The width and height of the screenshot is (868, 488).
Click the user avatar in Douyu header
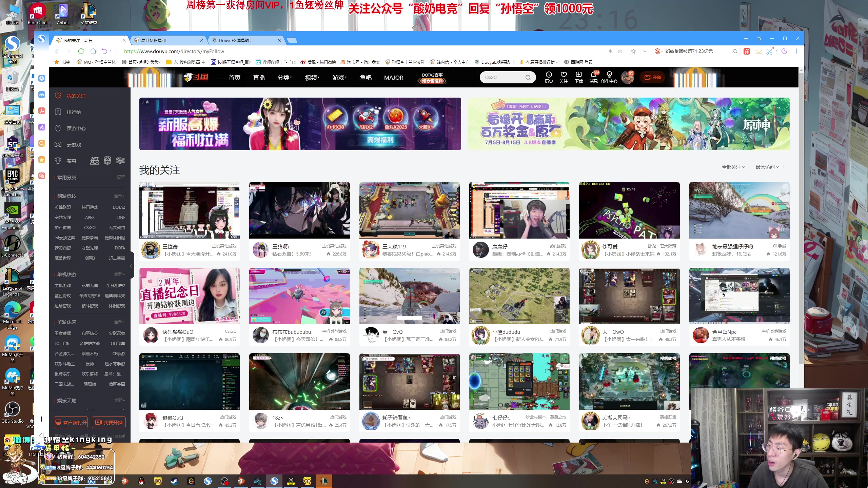click(x=628, y=77)
